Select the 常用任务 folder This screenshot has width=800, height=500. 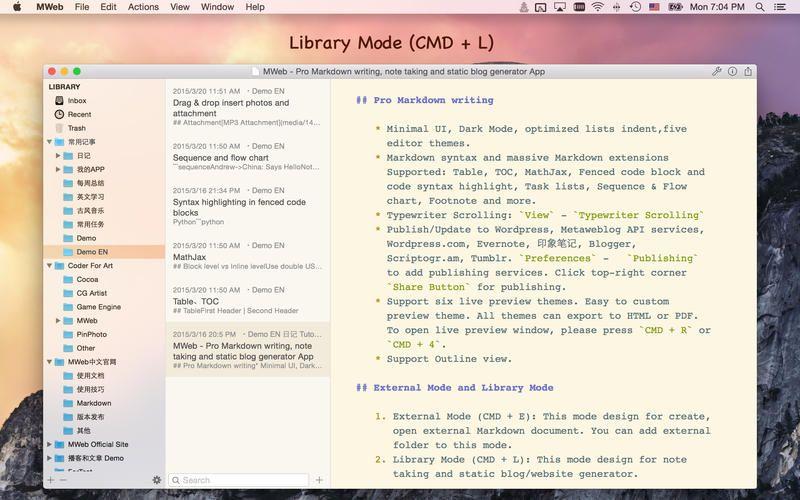(x=84, y=224)
